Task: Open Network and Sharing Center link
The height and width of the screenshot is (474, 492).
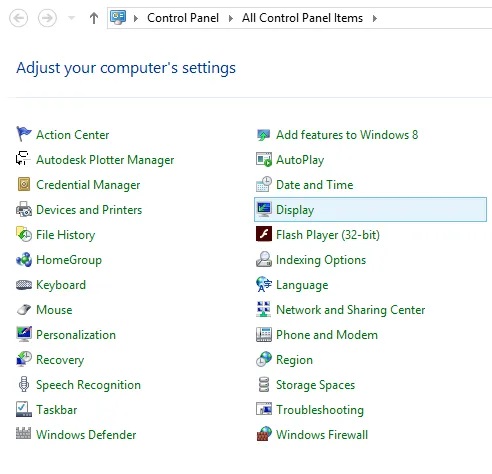Action: pos(351,310)
